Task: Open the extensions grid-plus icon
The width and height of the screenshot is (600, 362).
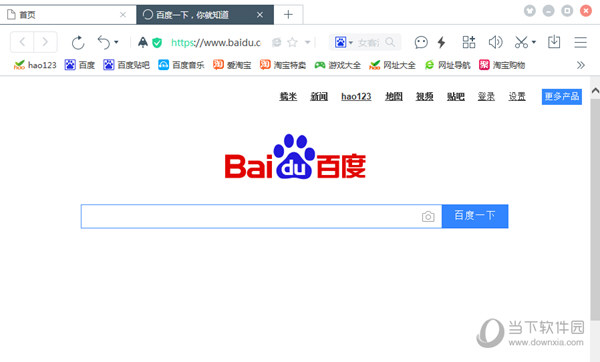Action: click(x=469, y=42)
